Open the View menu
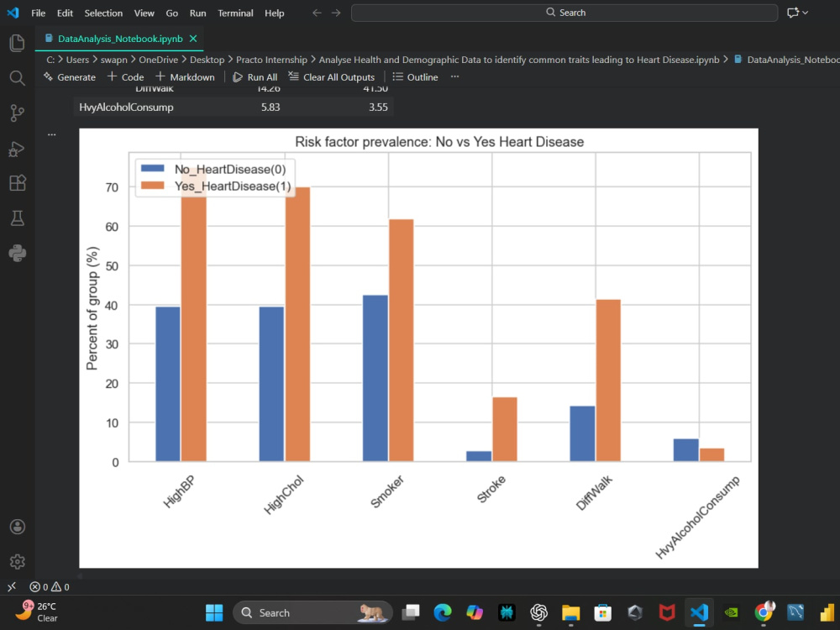The height and width of the screenshot is (630, 840). 144,13
